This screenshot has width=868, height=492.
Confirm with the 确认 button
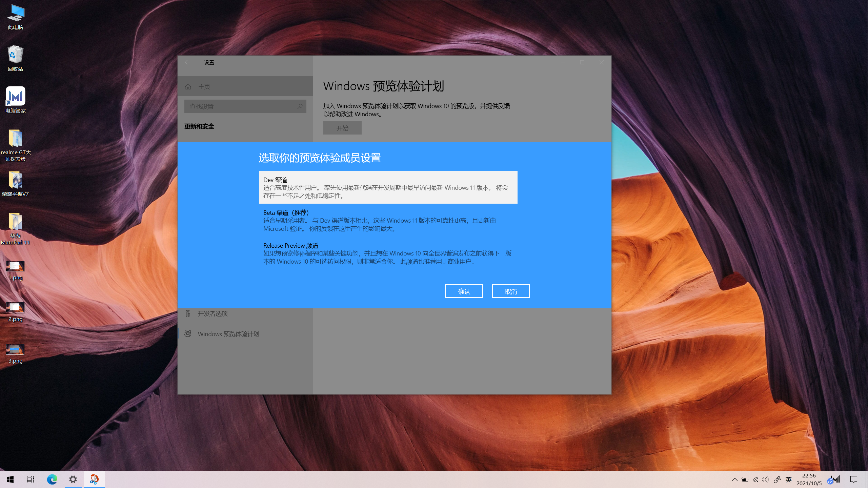pos(464,291)
